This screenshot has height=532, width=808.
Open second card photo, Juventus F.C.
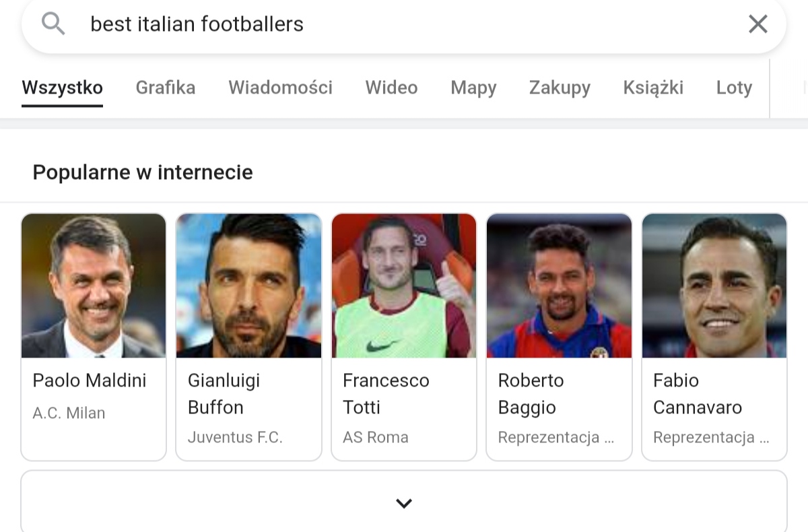(248, 286)
